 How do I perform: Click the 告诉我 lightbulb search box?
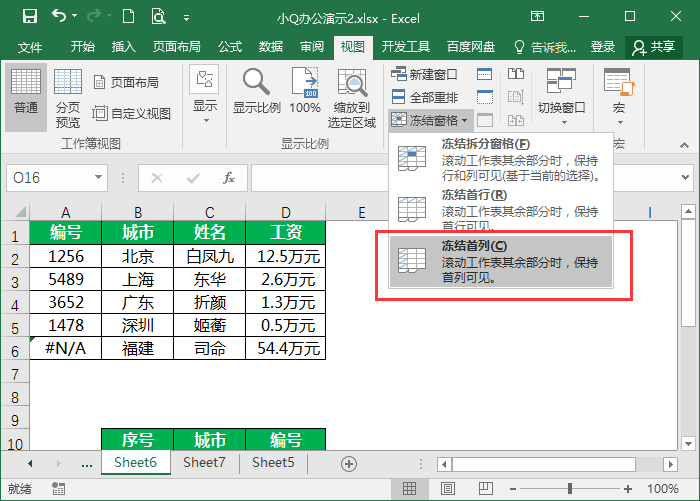pos(545,47)
